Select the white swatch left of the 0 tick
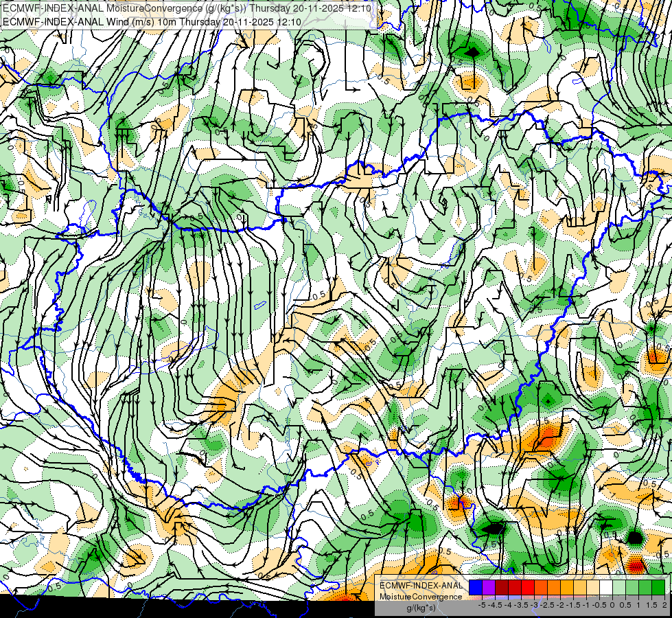 pyautogui.click(x=606, y=588)
